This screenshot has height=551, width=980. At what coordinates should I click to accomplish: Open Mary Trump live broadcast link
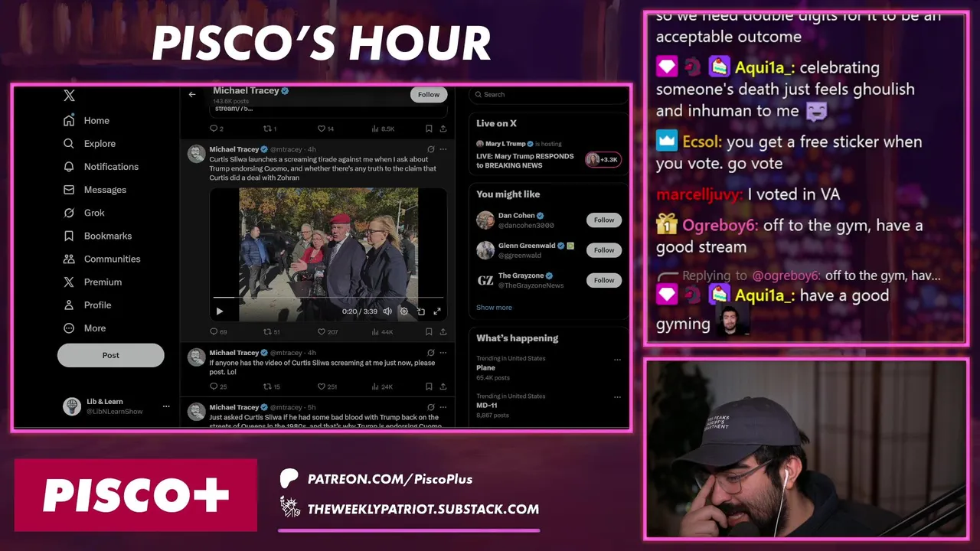525,160
